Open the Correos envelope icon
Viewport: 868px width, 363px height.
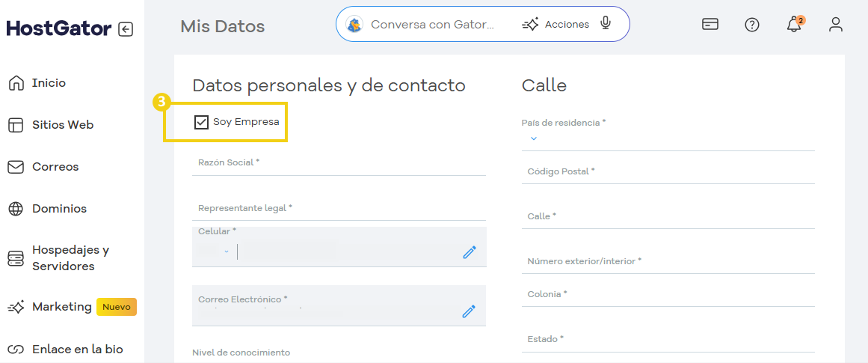16,167
